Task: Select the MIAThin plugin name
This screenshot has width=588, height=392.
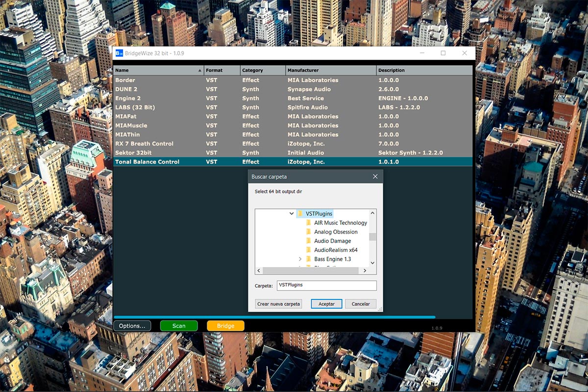Action: click(x=128, y=135)
